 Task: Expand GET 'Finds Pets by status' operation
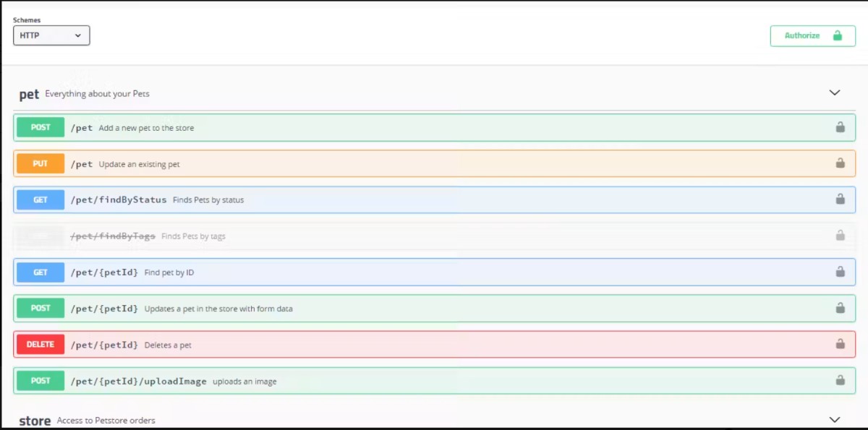[x=434, y=199]
